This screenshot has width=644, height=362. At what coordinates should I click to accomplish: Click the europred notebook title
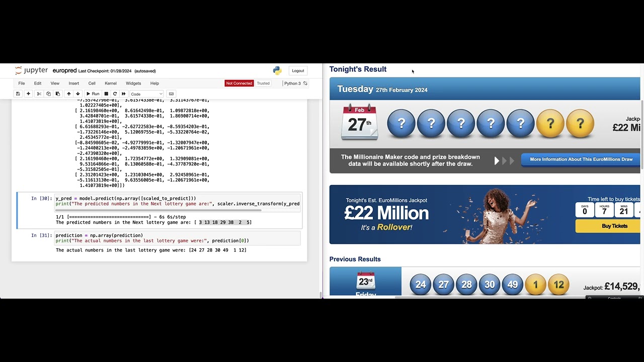(x=64, y=71)
